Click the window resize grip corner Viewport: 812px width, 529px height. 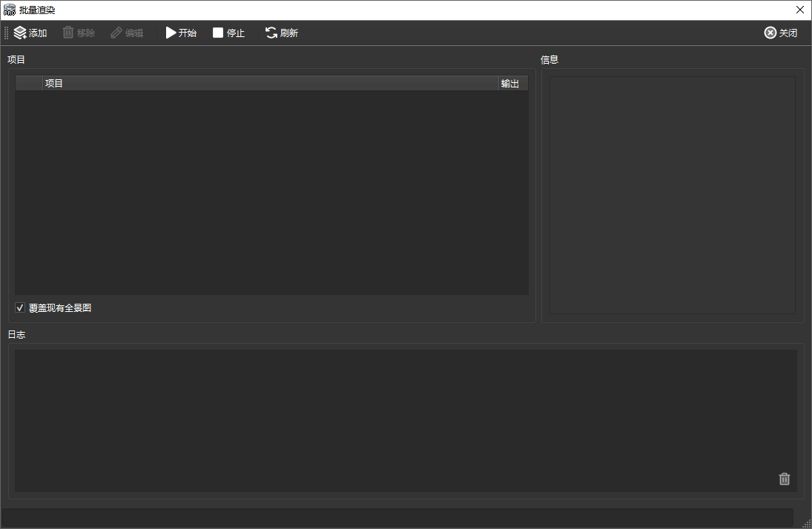[x=806, y=523]
